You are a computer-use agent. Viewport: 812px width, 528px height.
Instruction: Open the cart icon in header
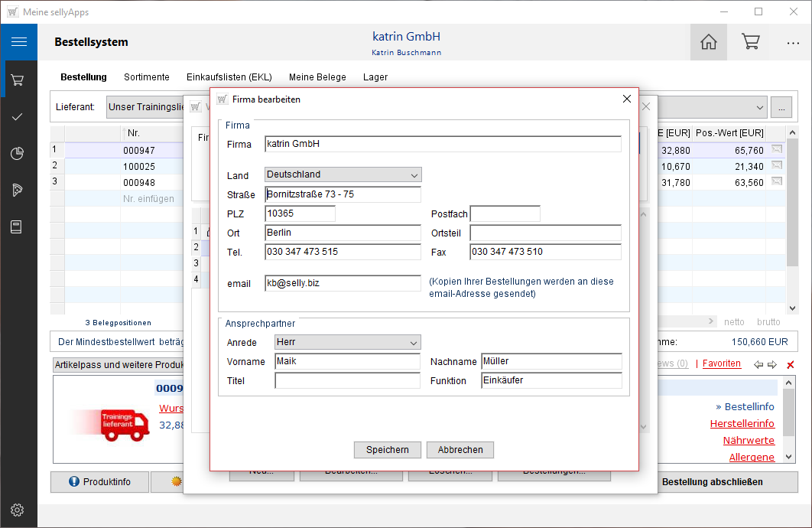pyautogui.click(x=750, y=42)
